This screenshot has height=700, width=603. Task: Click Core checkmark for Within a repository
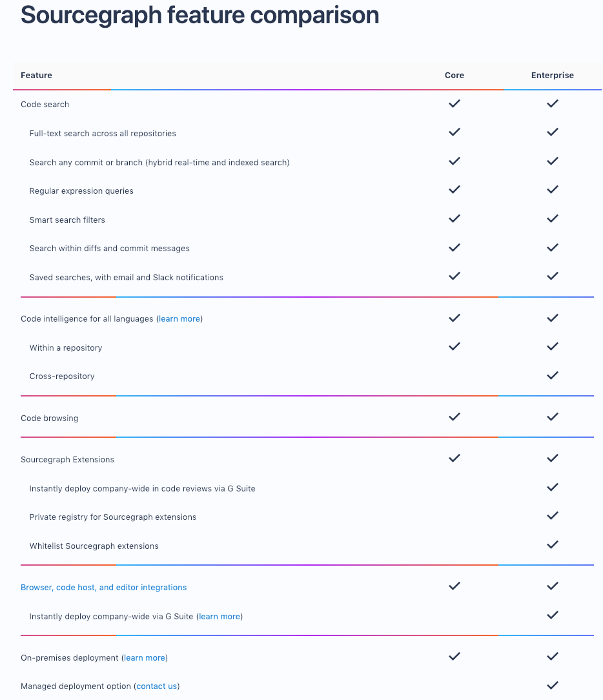point(455,347)
